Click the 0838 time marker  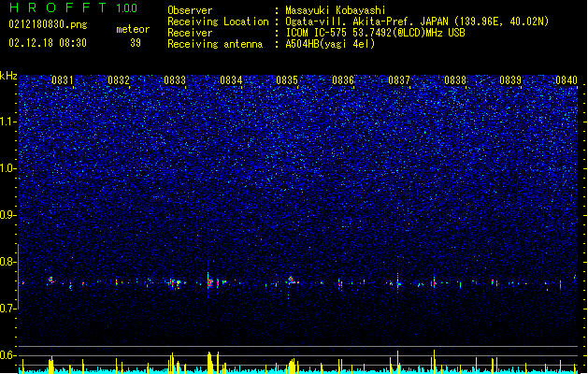coord(455,80)
